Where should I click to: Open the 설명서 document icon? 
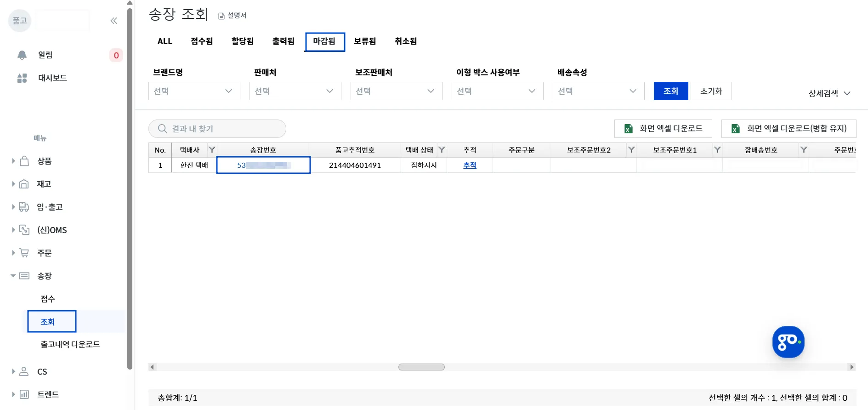(x=221, y=16)
